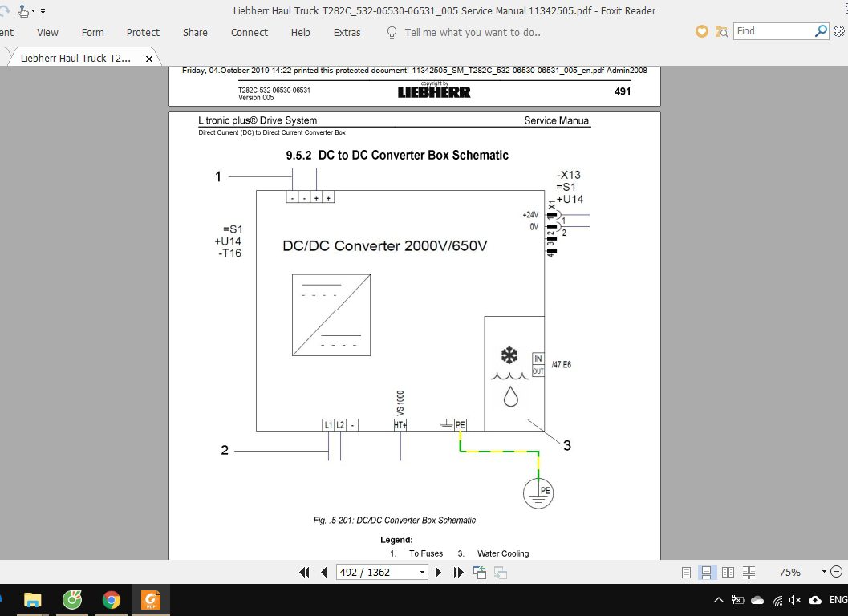Switch to Single Page view
The width and height of the screenshot is (848, 616).
coord(686,572)
